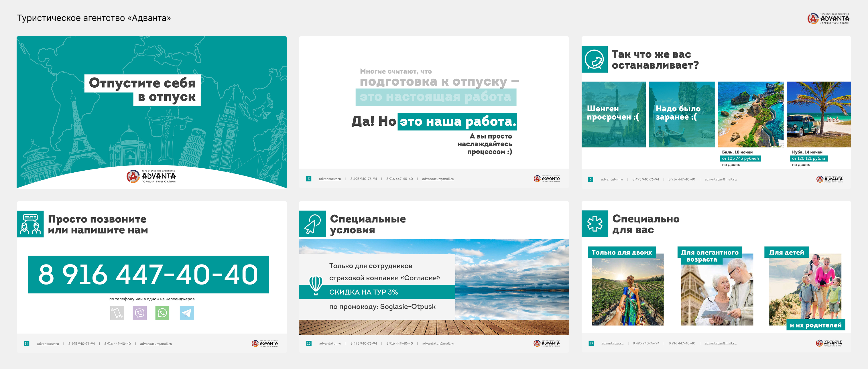Click the blue Telegram icon
This screenshot has width=868, height=369.
pyautogui.click(x=187, y=313)
